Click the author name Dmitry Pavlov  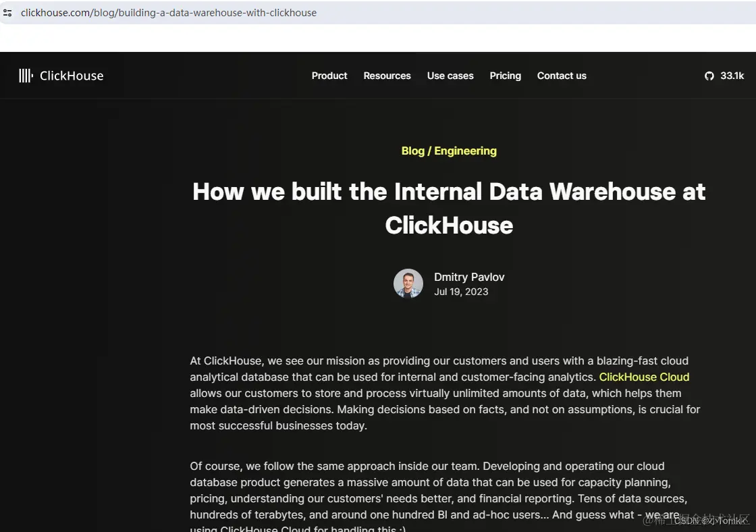pos(469,277)
